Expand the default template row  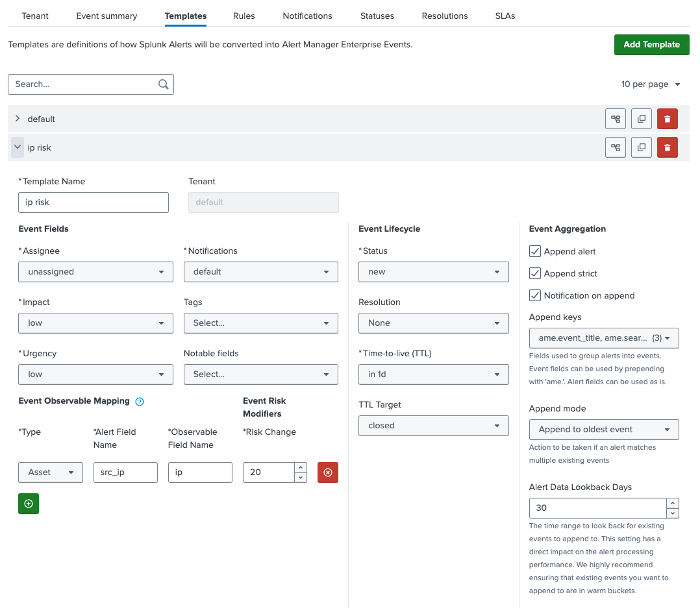tap(17, 119)
